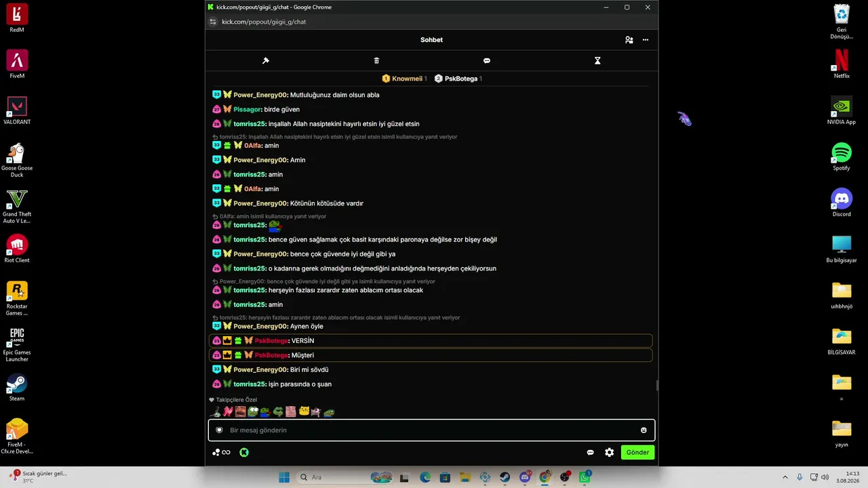
Task: Click the 'Takipçilere Özel' emote label
Action: (x=233, y=400)
